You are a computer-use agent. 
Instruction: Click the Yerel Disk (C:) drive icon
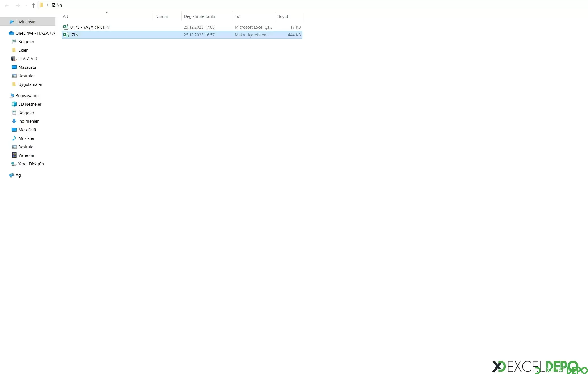tap(14, 164)
